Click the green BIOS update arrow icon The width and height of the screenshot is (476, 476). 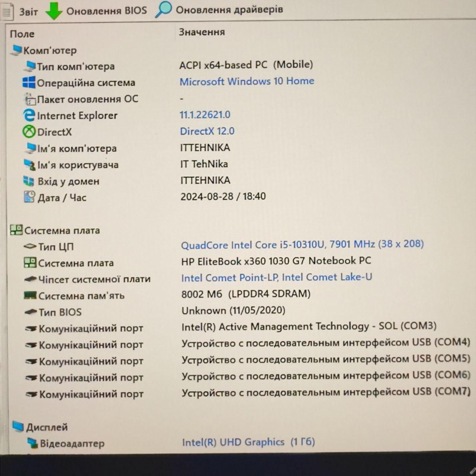pos(54,10)
